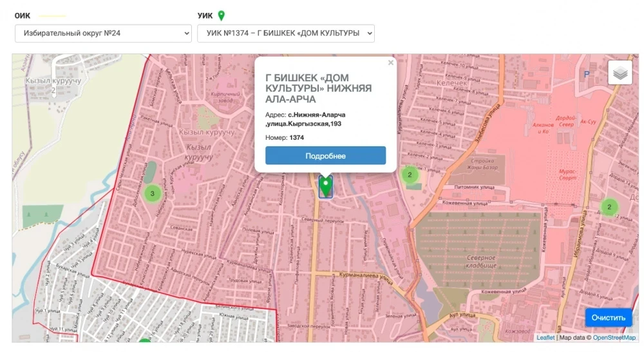Click the green location pin on the map
Screen dimensions: 644x352
tap(326, 186)
